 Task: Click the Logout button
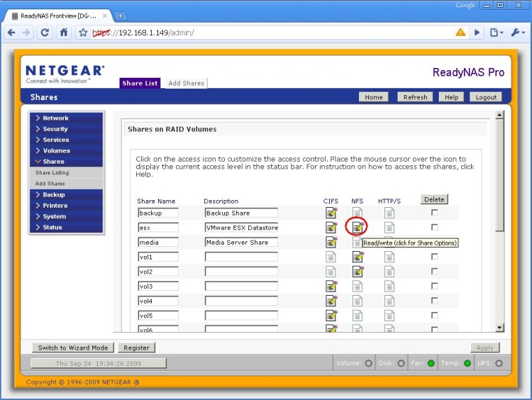point(486,97)
